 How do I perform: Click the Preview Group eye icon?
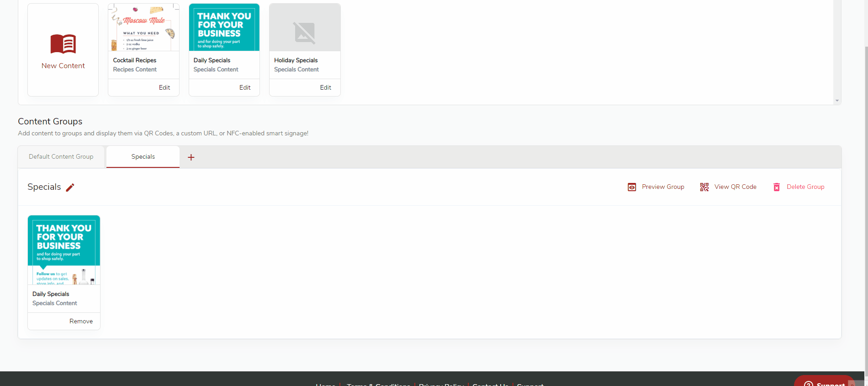click(632, 187)
